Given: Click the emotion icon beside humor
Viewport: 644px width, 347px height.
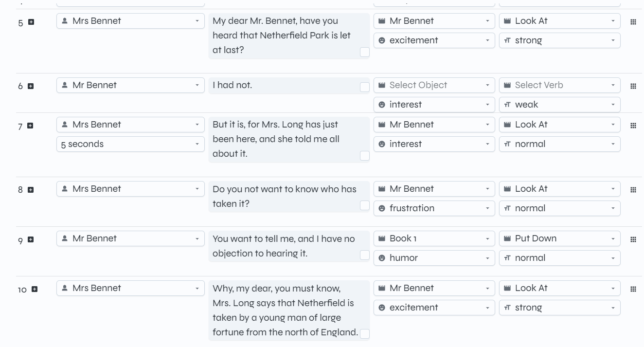Looking at the screenshot, I should [382, 258].
